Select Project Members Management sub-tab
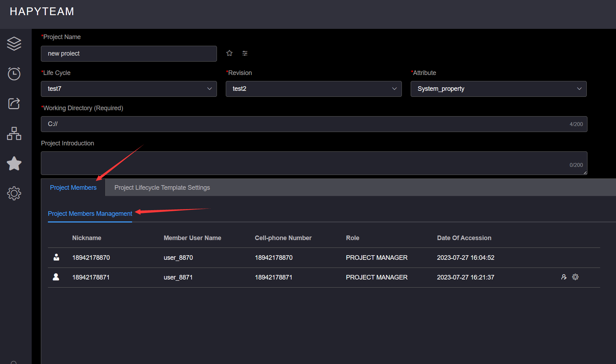Image resolution: width=616 pixels, height=364 pixels. [90, 214]
